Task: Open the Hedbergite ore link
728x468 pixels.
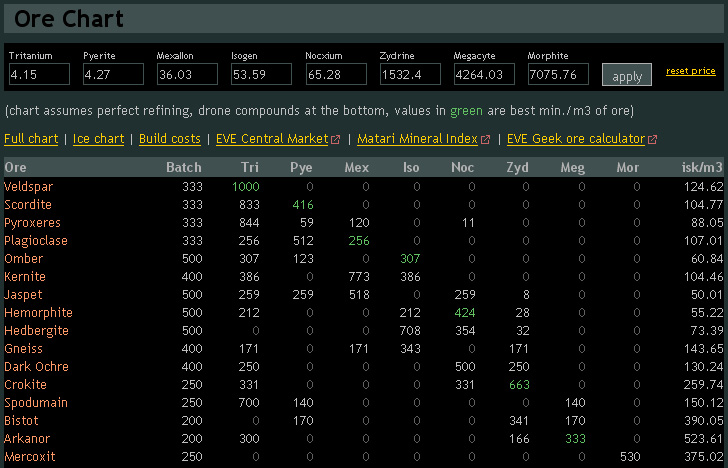Action: [36, 331]
